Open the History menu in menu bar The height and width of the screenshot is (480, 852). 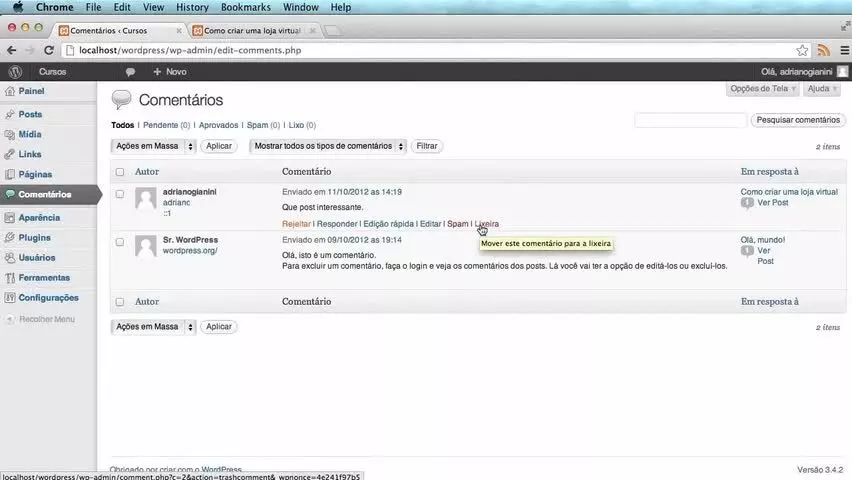(192, 7)
